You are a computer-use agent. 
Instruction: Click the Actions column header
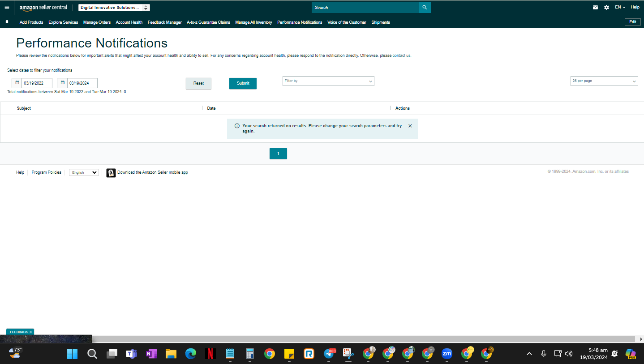point(403,108)
